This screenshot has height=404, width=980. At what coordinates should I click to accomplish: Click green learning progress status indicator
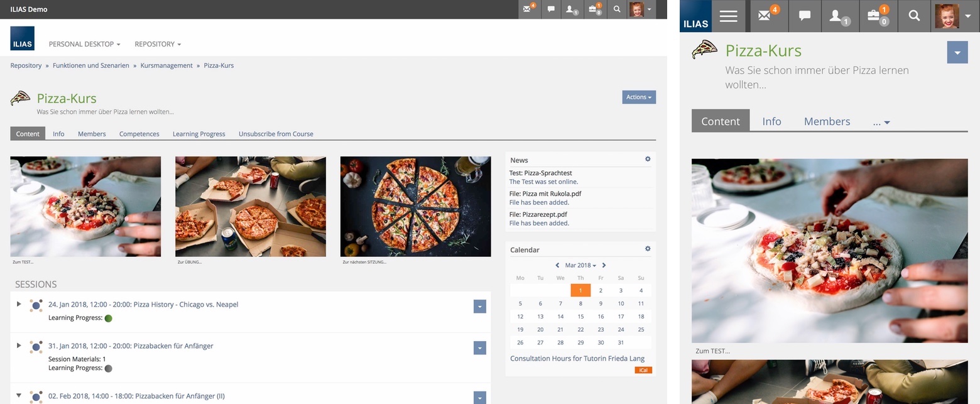point(108,319)
